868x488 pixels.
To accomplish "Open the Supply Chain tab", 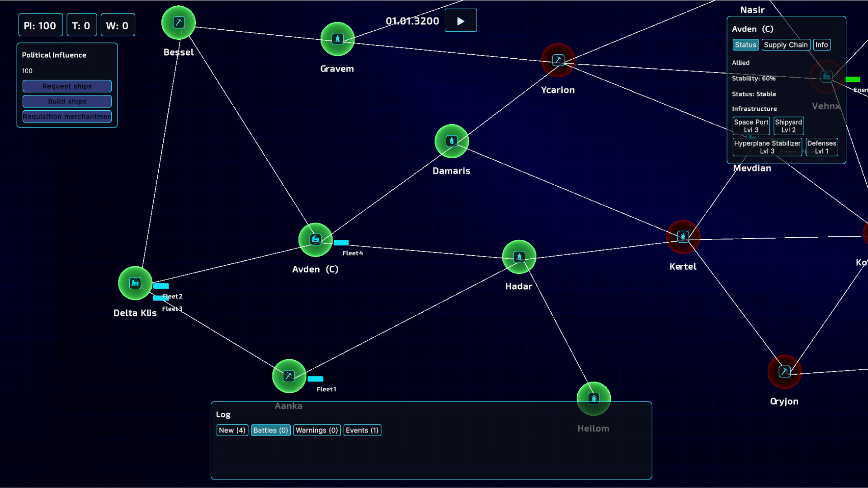I will (785, 45).
